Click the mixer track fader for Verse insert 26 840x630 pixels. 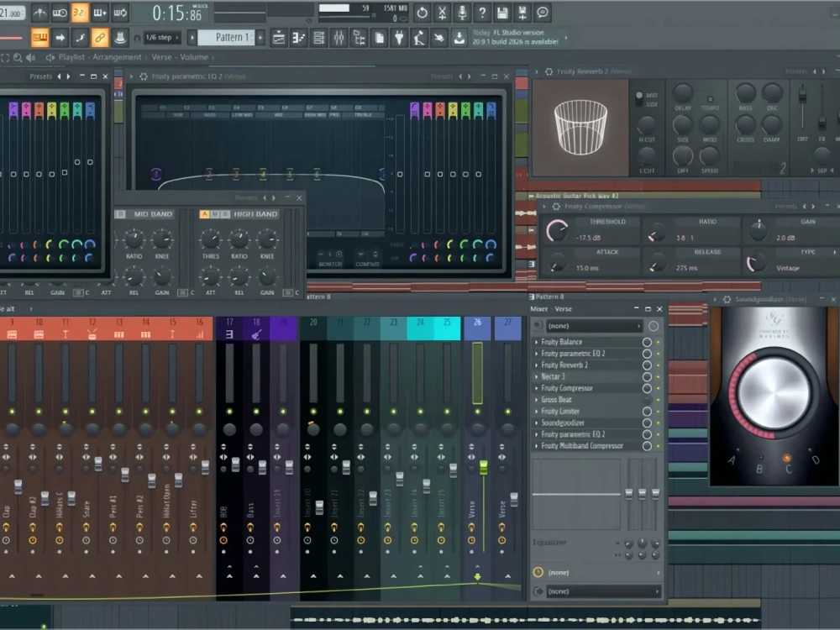pyautogui.click(x=483, y=468)
